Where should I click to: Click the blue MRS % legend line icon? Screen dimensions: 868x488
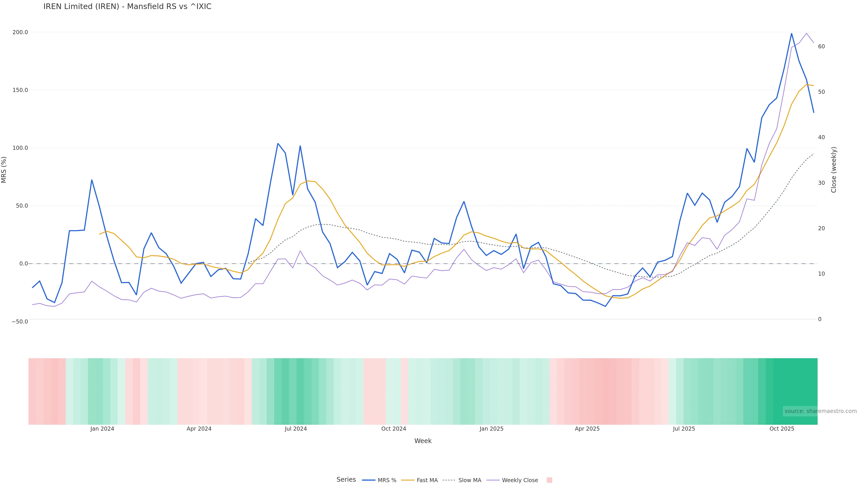point(369,480)
